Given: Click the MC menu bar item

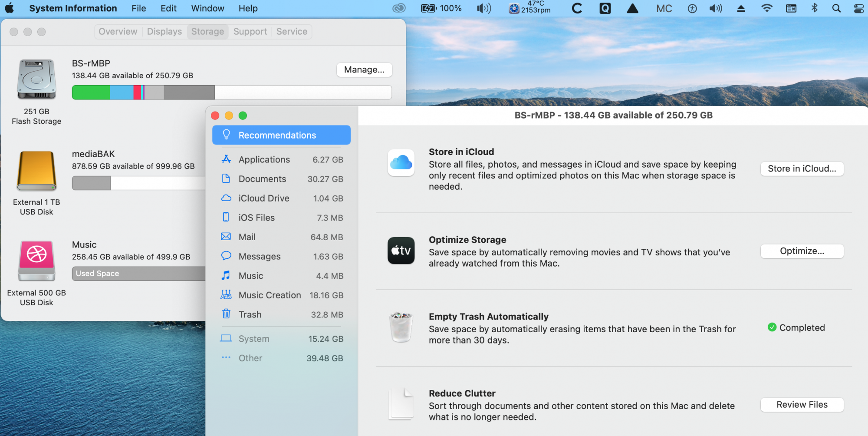Looking at the screenshot, I should coord(664,8).
